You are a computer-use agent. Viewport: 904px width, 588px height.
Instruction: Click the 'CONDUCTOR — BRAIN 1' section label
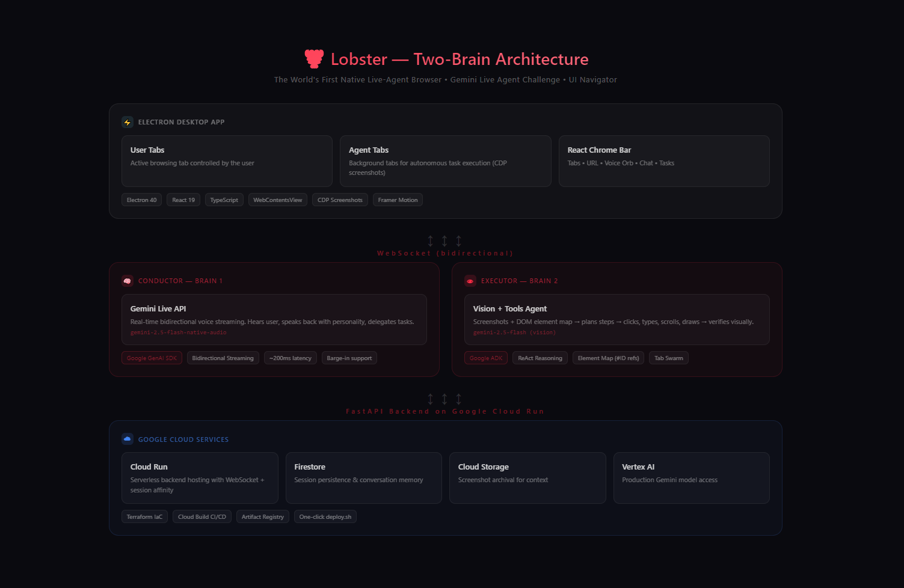tap(180, 281)
